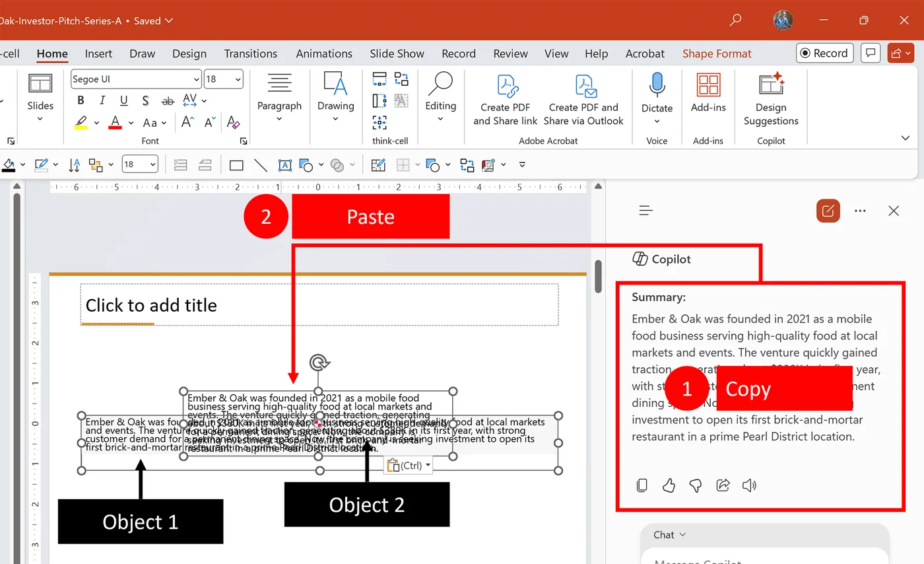The height and width of the screenshot is (564, 924).
Task: Toggle italic formatting
Action: (x=102, y=100)
